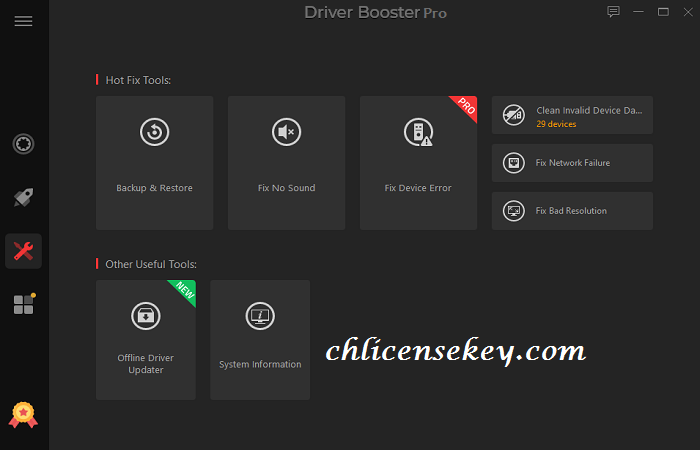
Task: Click the Fix No Sound muted speaker icon
Action: (287, 132)
